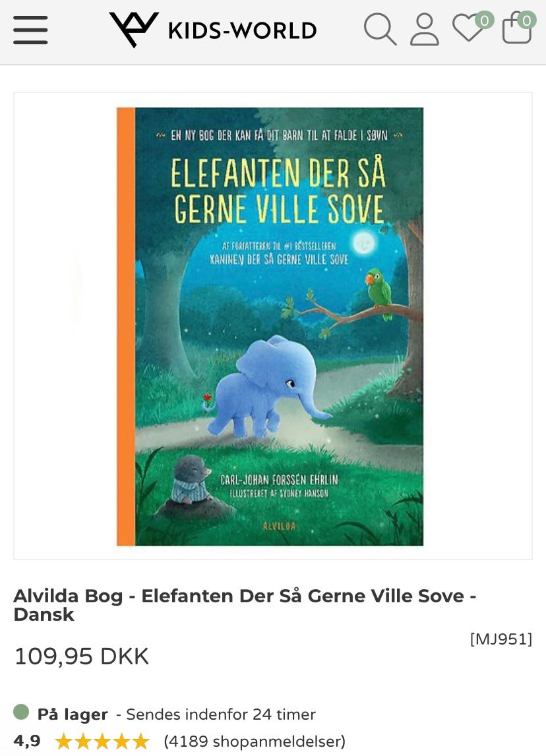Open the user account icon
The width and height of the screenshot is (546, 756).
point(424,30)
